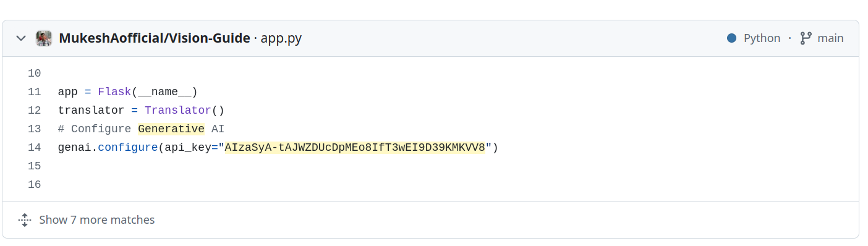Go to line number 12
The width and height of the screenshot is (868, 246).
point(34,111)
